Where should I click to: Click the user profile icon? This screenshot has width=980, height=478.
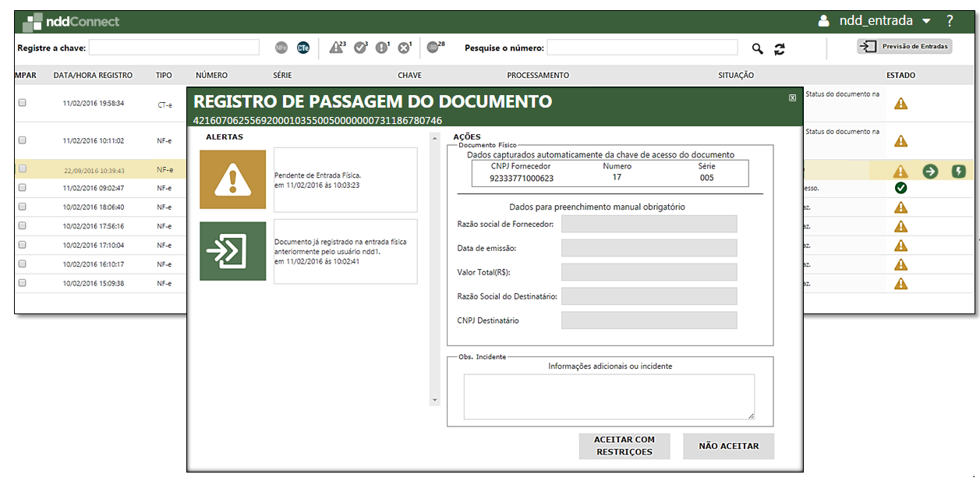824,21
